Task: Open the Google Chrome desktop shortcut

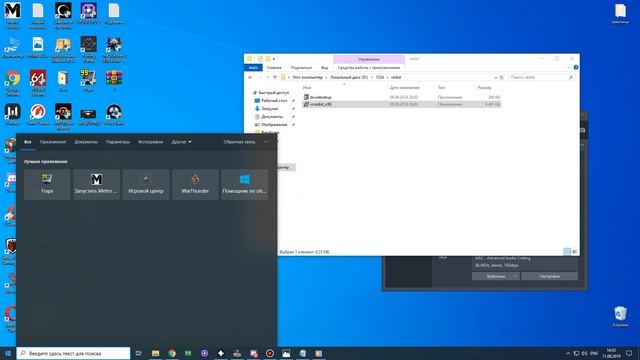Action: (x=13, y=82)
